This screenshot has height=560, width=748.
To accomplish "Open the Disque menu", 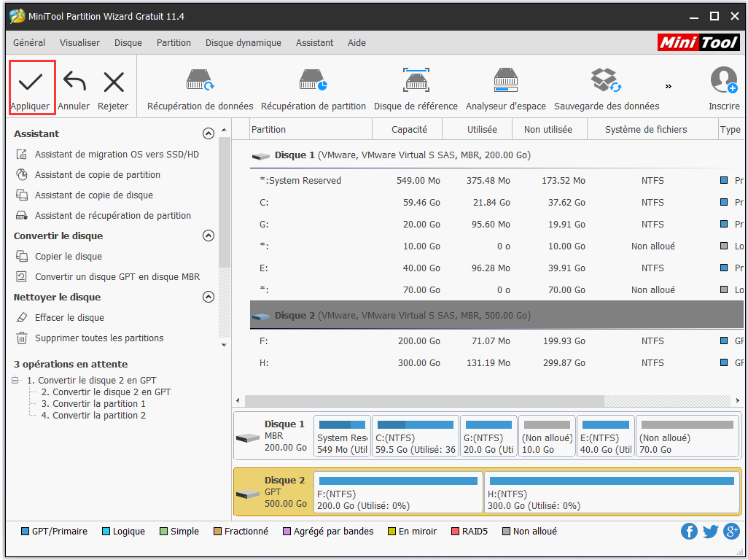I will point(128,42).
